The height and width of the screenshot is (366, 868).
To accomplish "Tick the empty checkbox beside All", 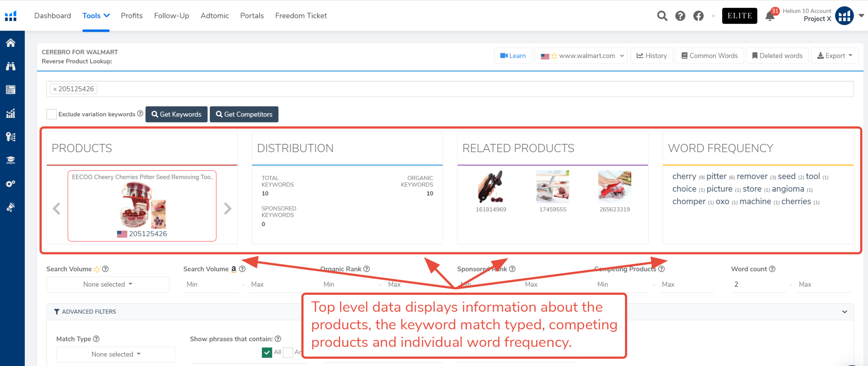I will coord(288,352).
